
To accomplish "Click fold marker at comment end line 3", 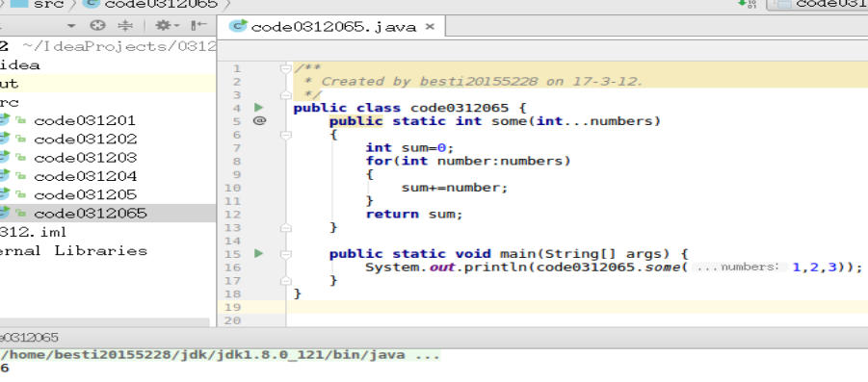I will pos(286,94).
